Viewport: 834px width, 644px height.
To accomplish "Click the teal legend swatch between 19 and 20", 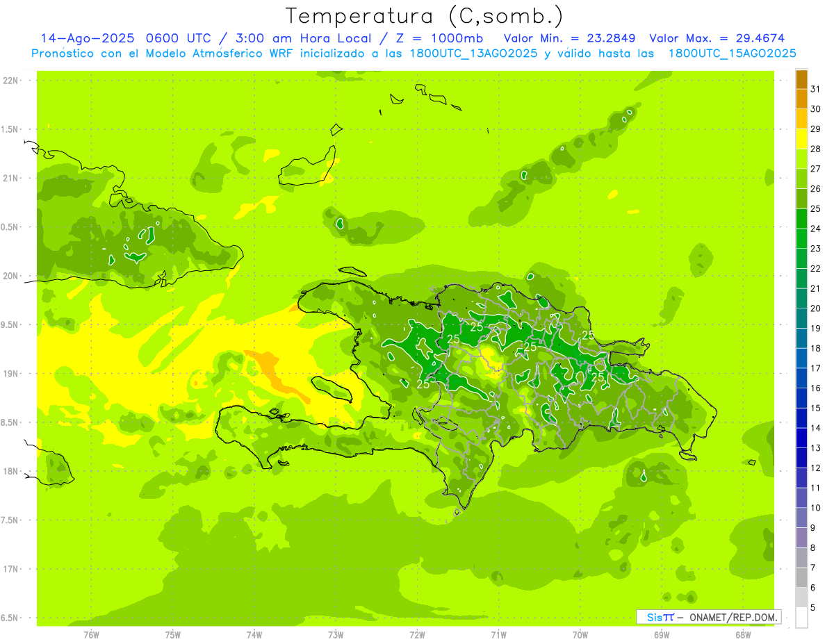I will 801,318.
